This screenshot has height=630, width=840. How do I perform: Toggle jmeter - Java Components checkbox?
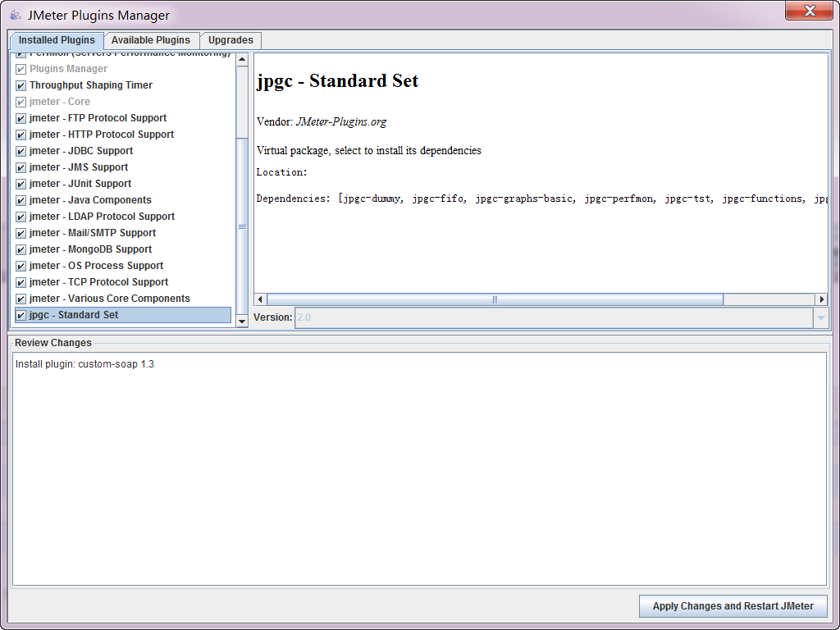point(21,200)
